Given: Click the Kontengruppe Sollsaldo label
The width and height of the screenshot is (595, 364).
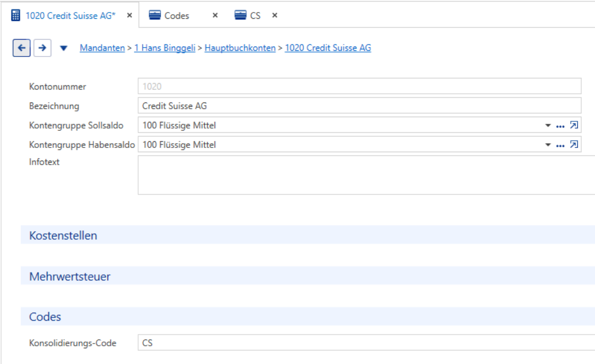Looking at the screenshot, I should (x=76, y=125).
